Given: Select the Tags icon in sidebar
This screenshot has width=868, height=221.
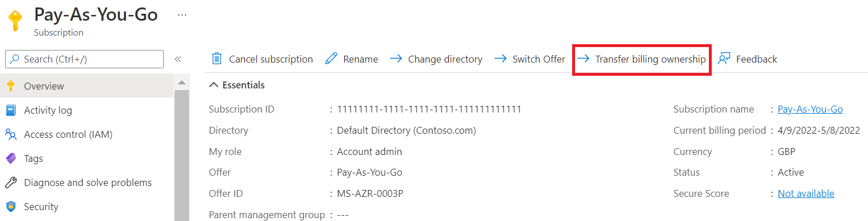Looking at the screenshot, I should click(11, 158).
